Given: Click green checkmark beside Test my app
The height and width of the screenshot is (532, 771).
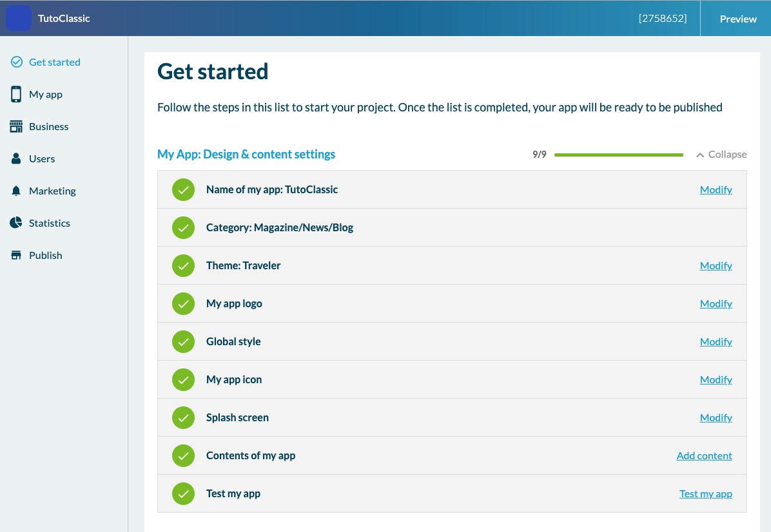Looking at the screenshot, I should click(x=183, y=494).
